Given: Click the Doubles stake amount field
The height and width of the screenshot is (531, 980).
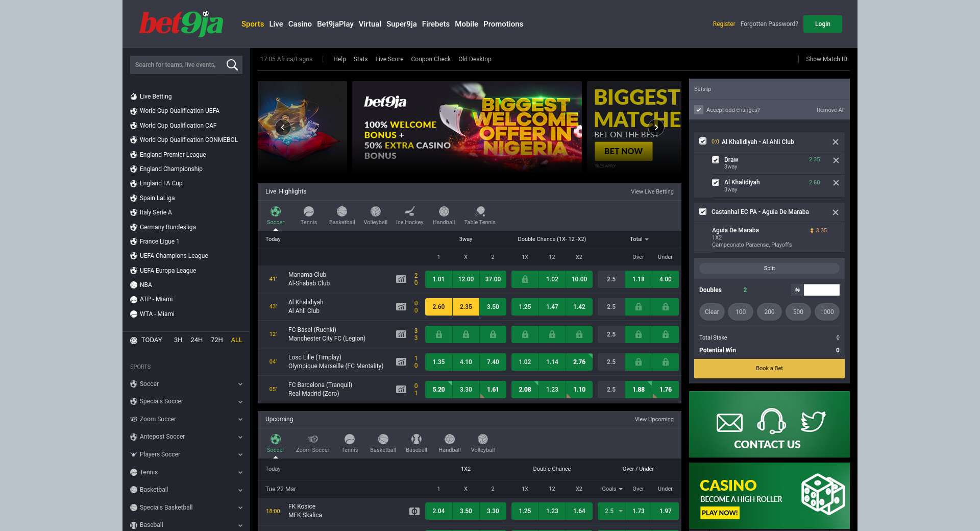Looking at the screenshot, I should [821, 290].
